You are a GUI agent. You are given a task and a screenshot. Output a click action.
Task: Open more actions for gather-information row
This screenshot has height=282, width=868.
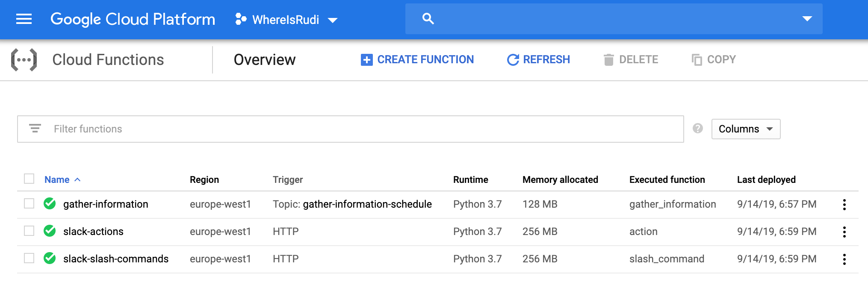point(844,205)
